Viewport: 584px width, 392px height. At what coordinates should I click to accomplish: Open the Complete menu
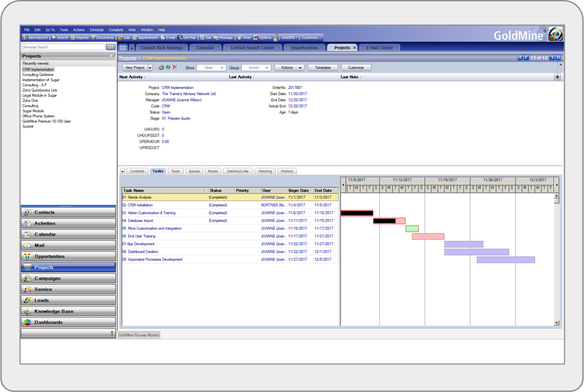pos(116,30)
